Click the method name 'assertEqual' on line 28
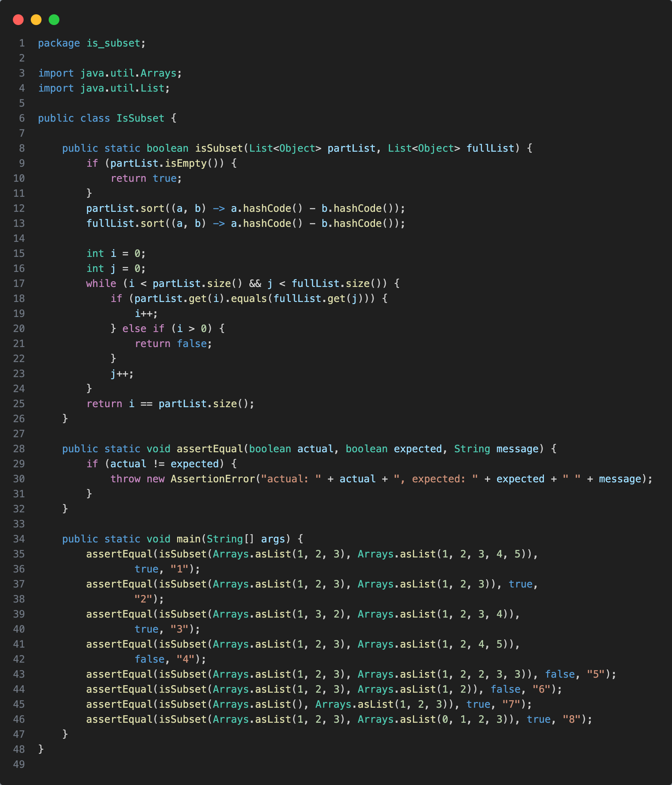This screenshot has width=672, height=785. click(209, 449)
